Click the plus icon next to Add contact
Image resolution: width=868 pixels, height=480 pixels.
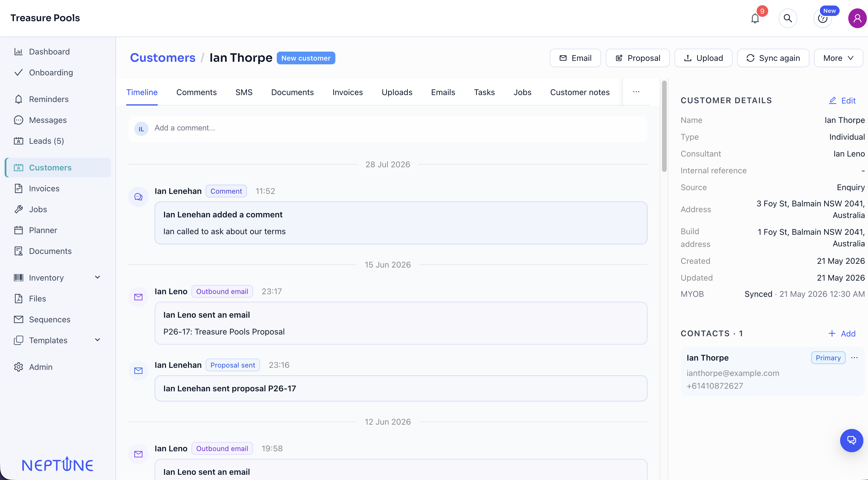coord(832,333)
